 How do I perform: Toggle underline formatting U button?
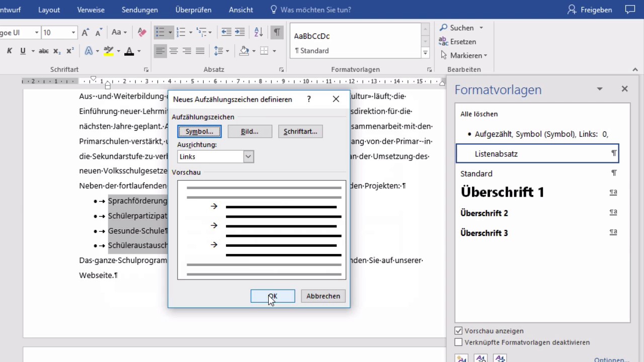(x=23, y=51)
